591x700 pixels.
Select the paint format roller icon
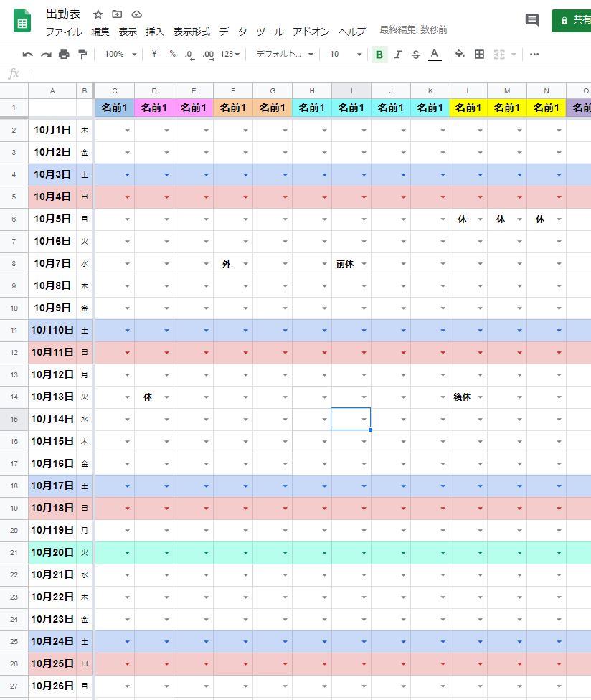(82, 54)
